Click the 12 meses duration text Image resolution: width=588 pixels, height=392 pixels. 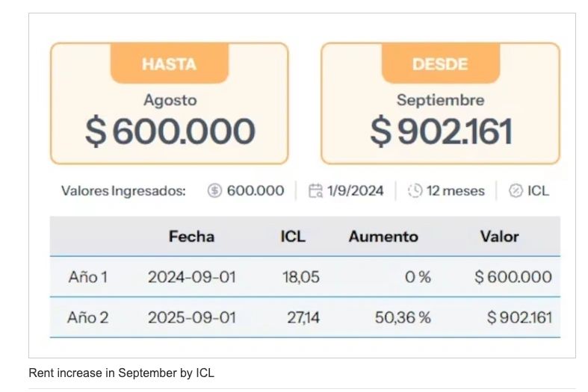[x=455, y=190]
